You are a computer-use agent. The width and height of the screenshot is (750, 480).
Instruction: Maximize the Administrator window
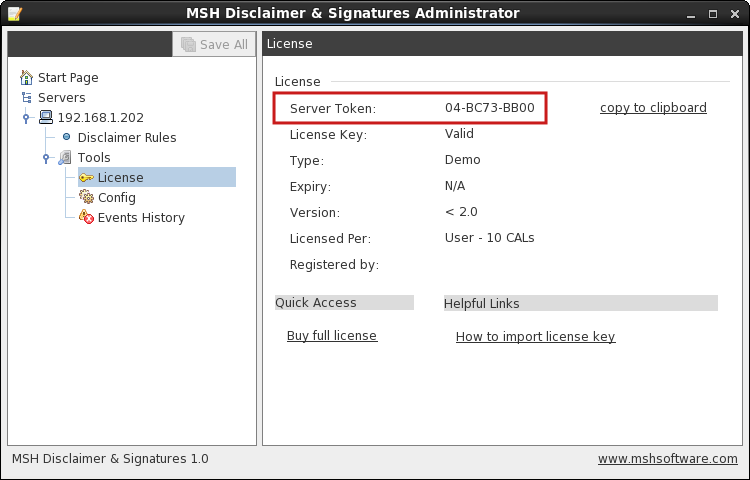(713, 14)
